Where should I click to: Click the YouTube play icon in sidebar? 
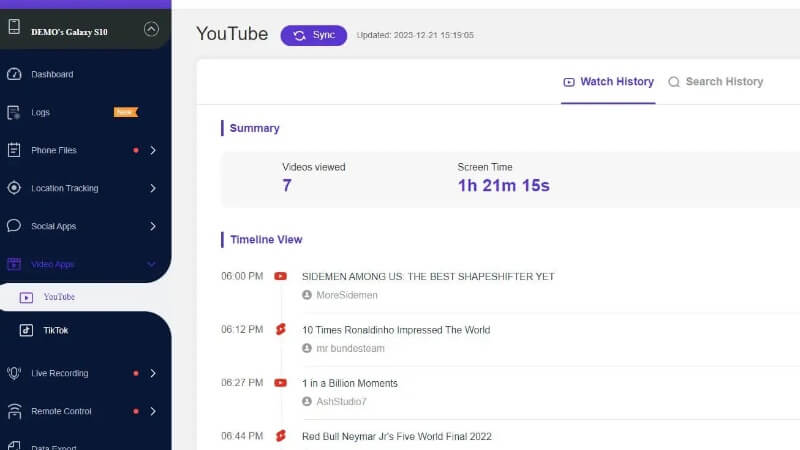click(26, 297)
